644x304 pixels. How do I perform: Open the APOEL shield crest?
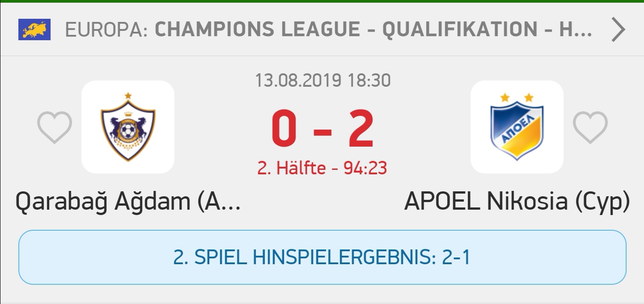pyautogui.click(x=517, y=127)
